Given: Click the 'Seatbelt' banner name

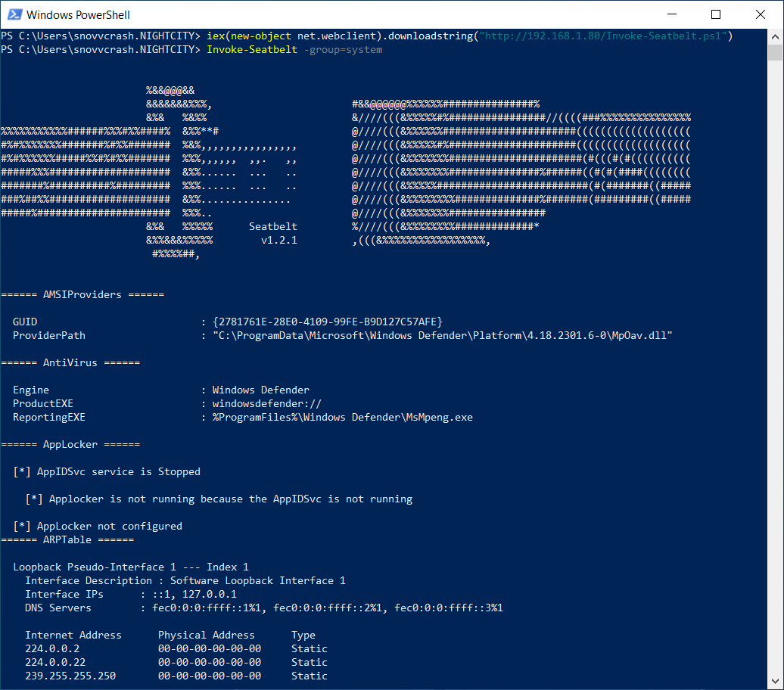Looking at the screenshot, I should 273,226.
